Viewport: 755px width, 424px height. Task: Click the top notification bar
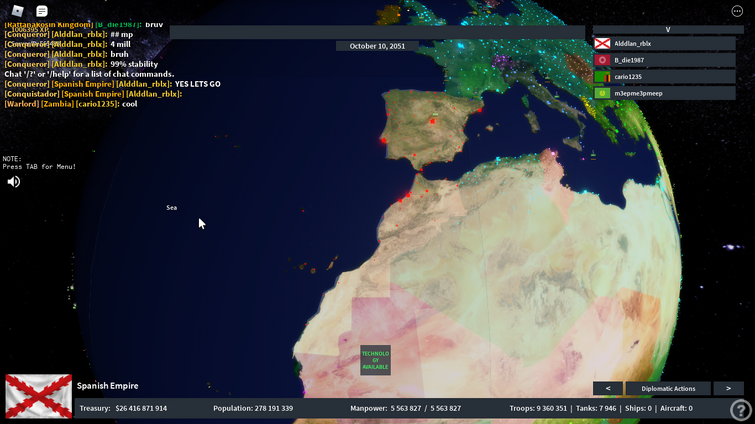pyautogui.click(x=377, y=32)
